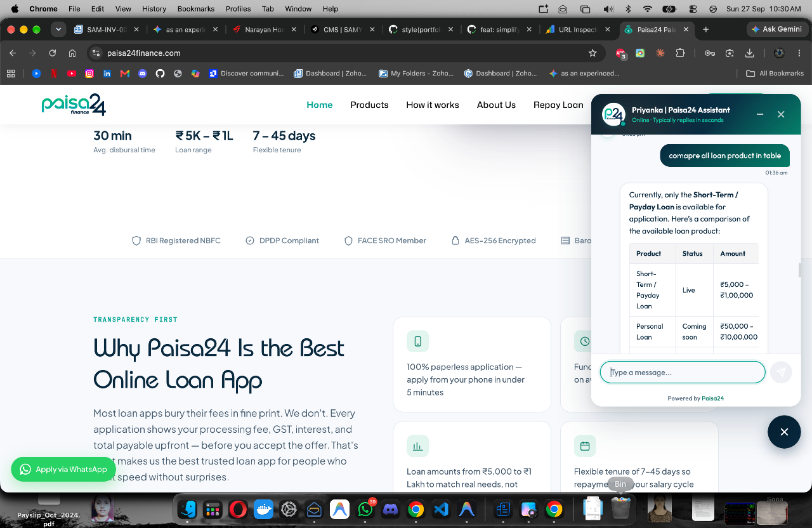Open the History menu in menu bar
Image resolution: width=812 pixels, height=528 pixels.
[154, 9]
